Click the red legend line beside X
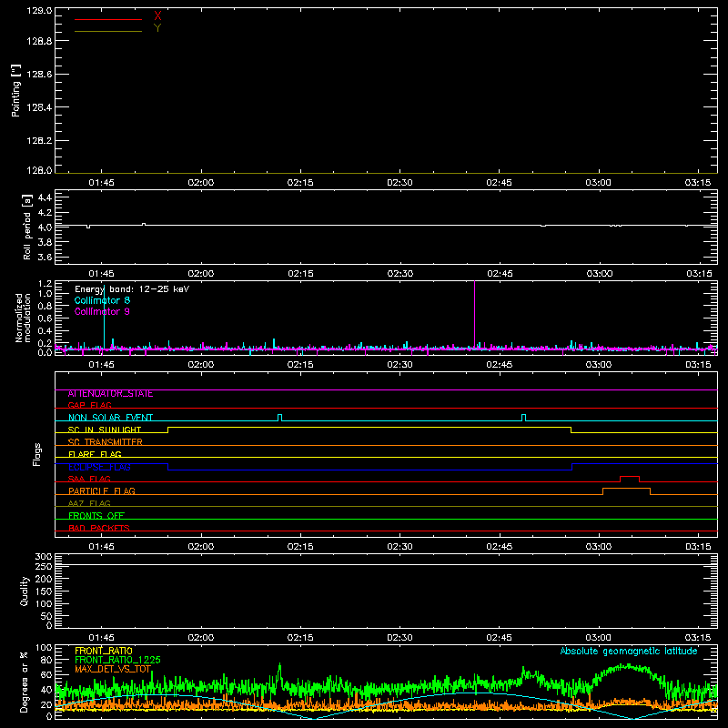This screenshot has height=728, width=728. [x=108, y=19]
